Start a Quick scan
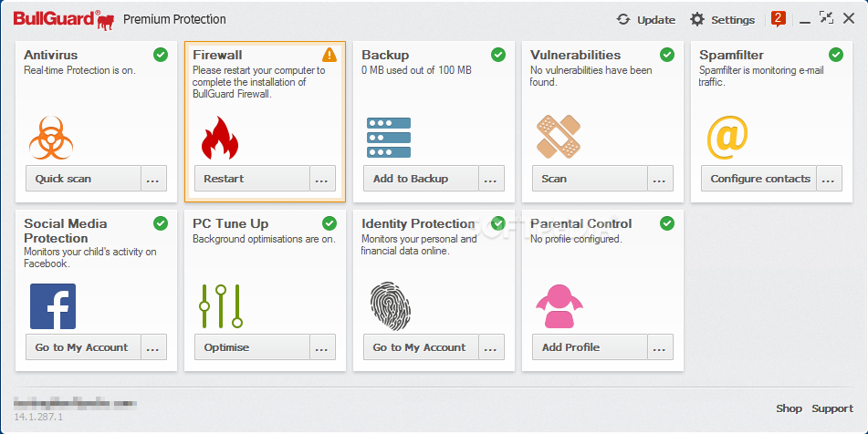868x434 pixels. (x=84, y=178)
